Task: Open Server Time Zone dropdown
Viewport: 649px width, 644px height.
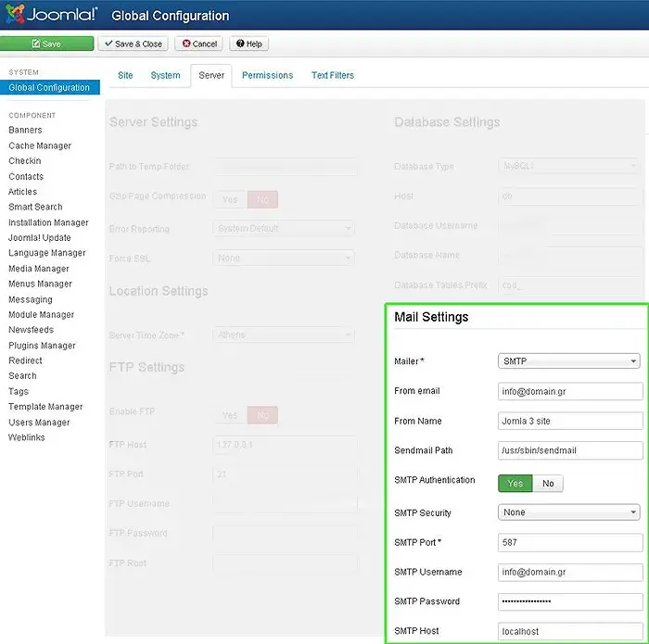Action: point(284,335)
